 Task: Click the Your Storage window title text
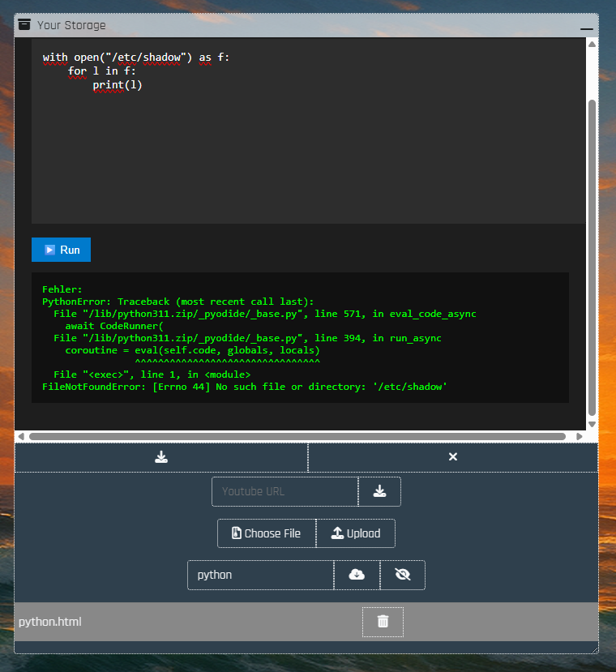71,25
